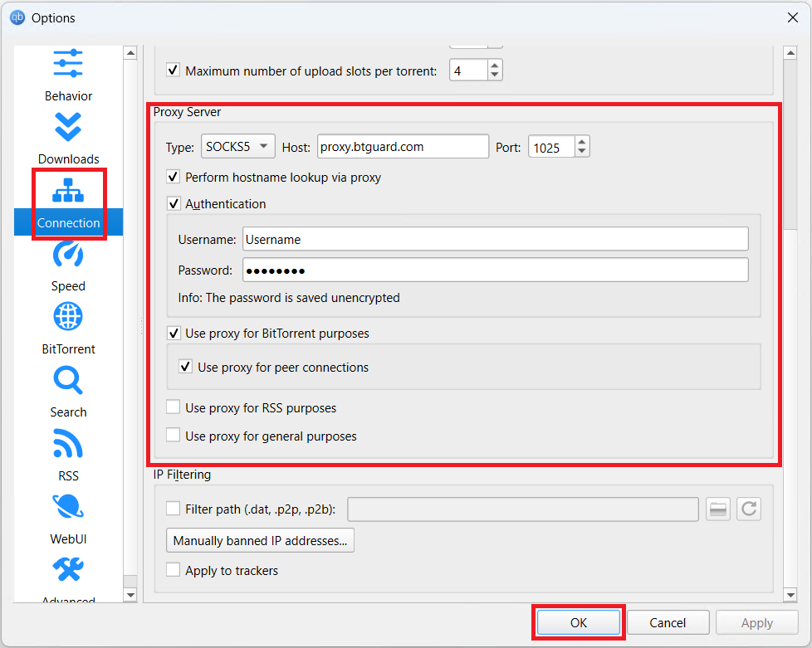812x648 pixels.
Task: Open the WebUI planet icon
Action: [68, 507]
